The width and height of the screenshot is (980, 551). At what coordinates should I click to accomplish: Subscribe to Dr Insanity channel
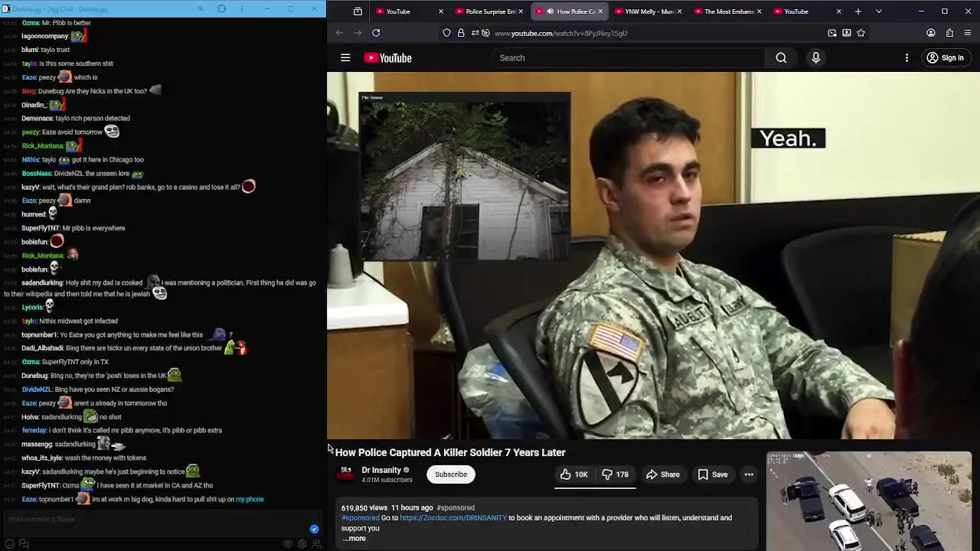[451, 474]
